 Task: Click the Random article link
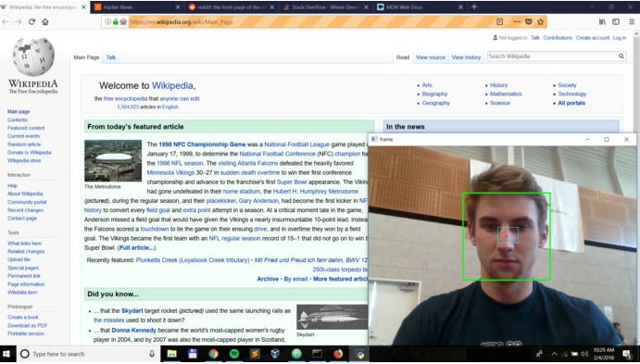[x=24, y=144]
